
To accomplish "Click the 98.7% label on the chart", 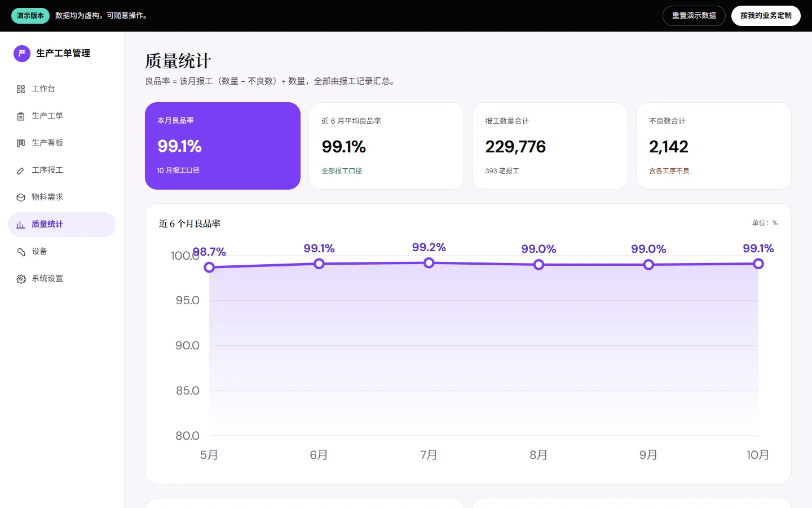I will pyautogui.click(x=209, y=252).
